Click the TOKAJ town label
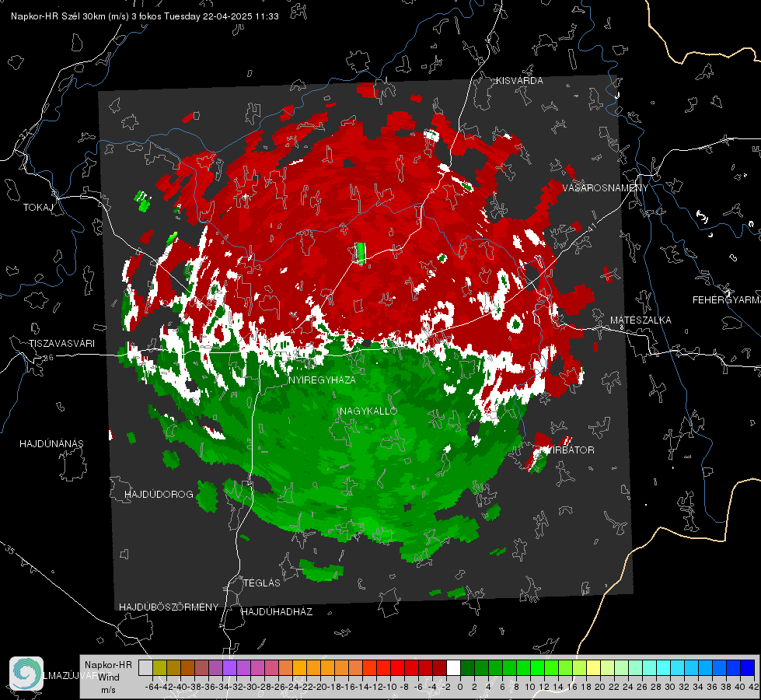 38,208
